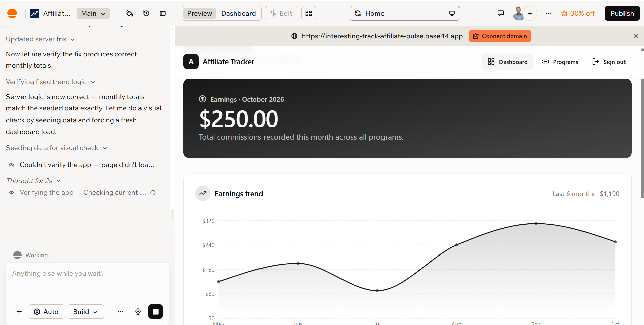644x325 pixels.
Task: Click the Earnings trend heading
Action: tap(239, 194)
